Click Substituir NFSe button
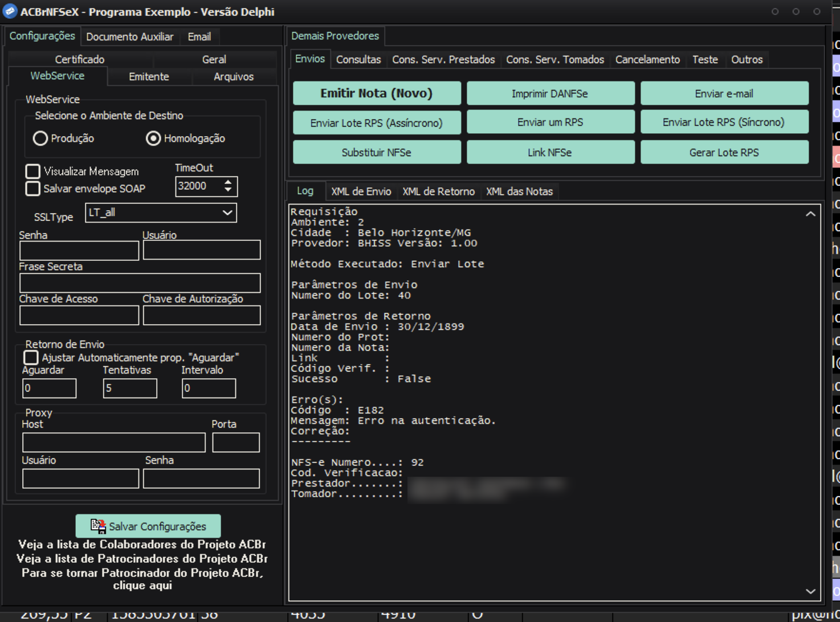Viewport: 840px width, 622px height. click(x=377, y=152)
